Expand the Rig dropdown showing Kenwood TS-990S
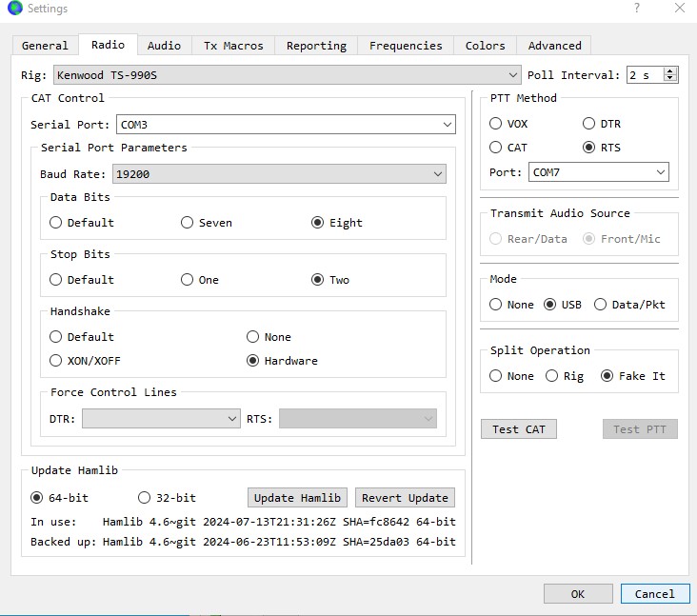The width and height of the screenshot is (697, 616). point(288,74)
